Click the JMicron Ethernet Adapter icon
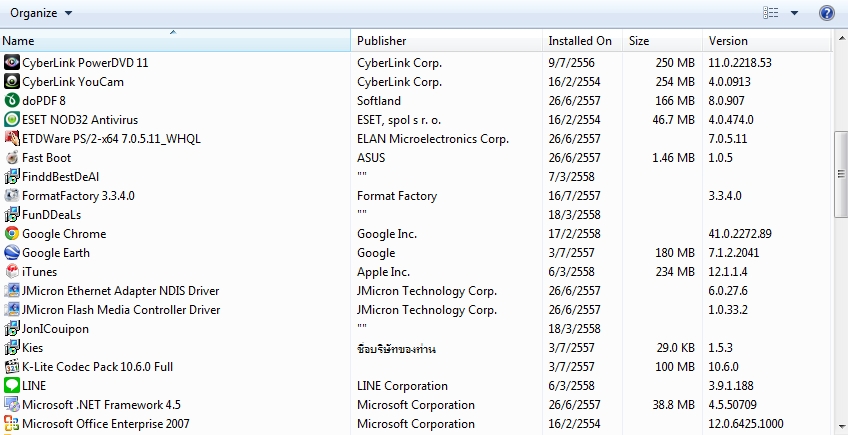The image size is (848, 435). [x=11, y=291]
